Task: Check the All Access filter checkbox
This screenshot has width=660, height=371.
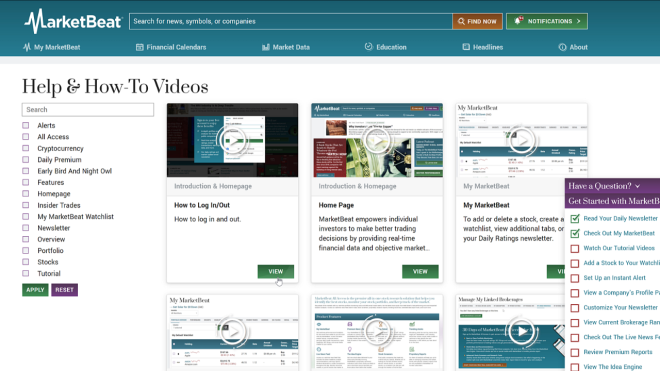Action: point(26,137)
